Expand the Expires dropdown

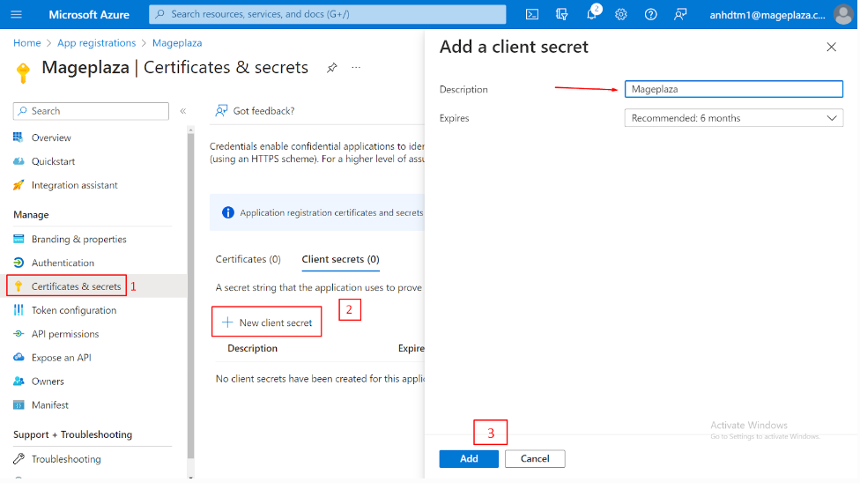click(x=733, y=118)
